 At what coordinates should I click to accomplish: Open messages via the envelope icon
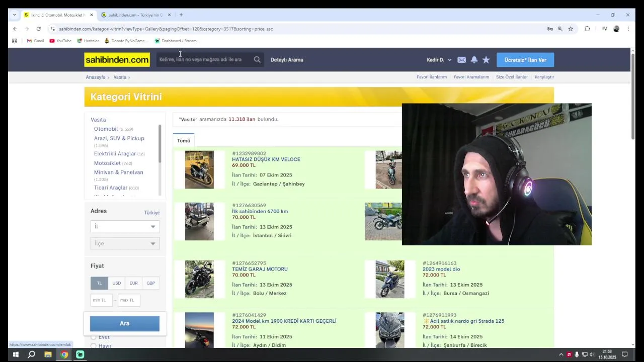461,60
